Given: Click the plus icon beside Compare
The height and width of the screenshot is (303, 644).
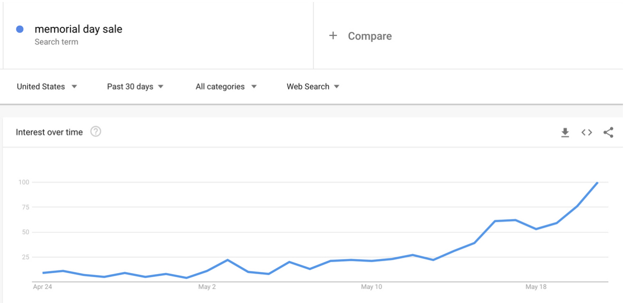Looking at the screenshot, I should [333, 35].
